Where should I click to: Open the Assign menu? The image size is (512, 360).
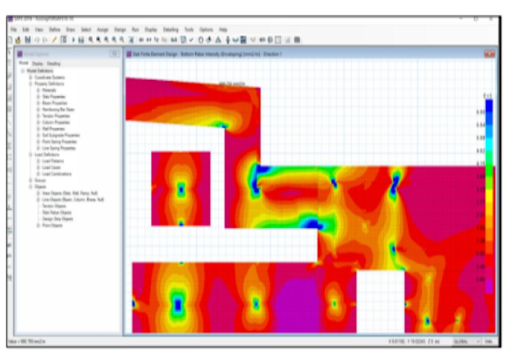click(103, 30)
